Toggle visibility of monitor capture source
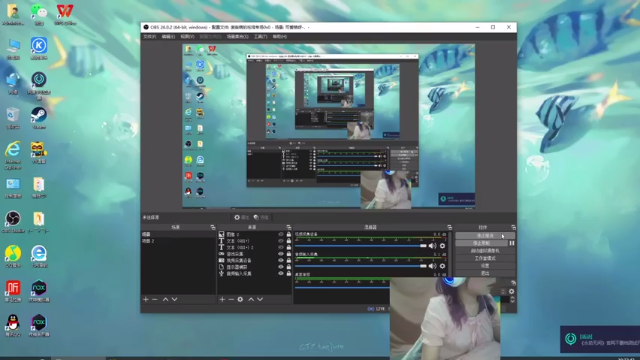The height and width of the screenshot is (360, 640). pyautogui.click(x=280, y=267)
